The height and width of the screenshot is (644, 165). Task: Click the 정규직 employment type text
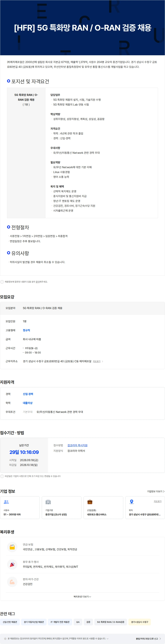(x=26, y=330)
